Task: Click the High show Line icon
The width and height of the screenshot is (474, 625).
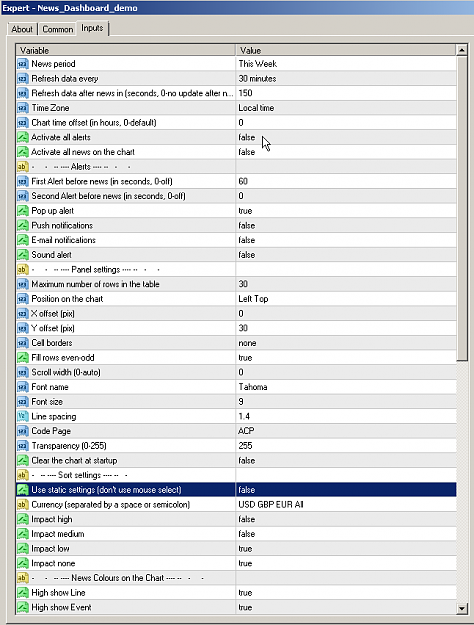Action: (23, 593)
